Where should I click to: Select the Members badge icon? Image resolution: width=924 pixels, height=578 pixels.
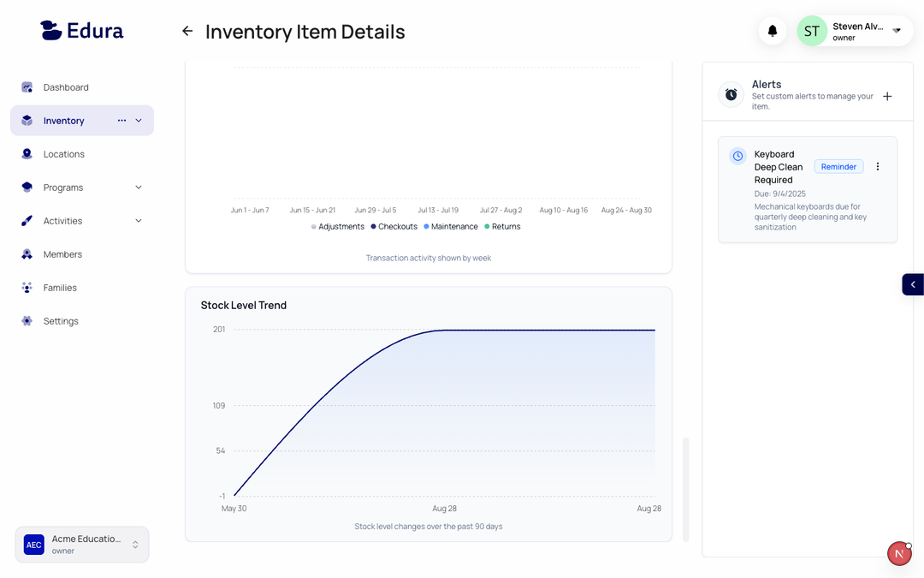click(27, 253)
